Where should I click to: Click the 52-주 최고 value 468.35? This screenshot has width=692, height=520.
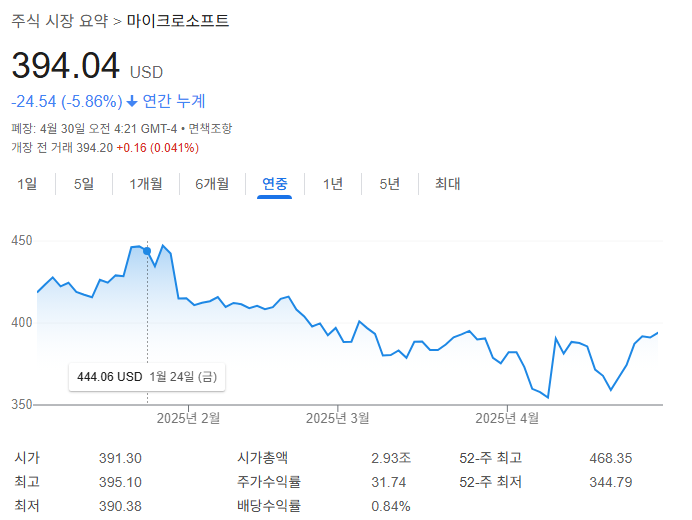coord(611,458)
